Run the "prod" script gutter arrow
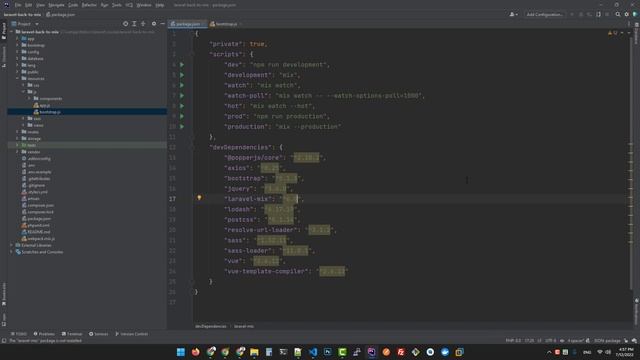The height and width of the screenshot is (360, 640). [x=182, y=116]
